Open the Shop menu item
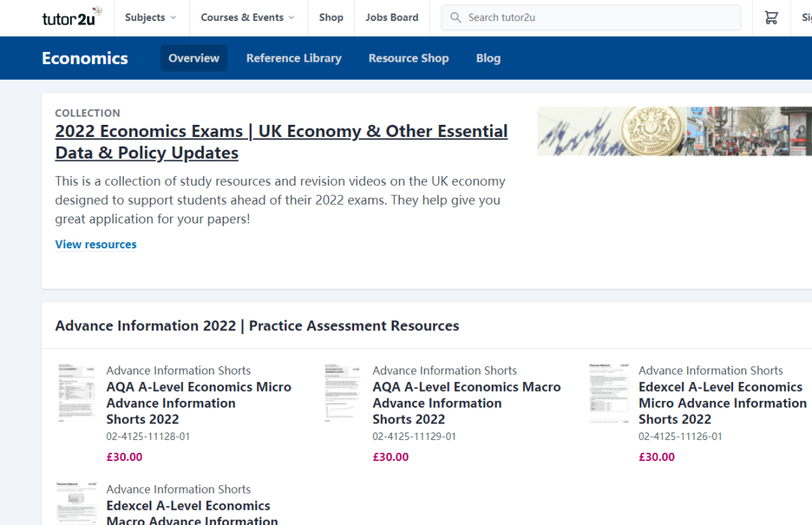Viewport: 812px width, 525px height. click(x=331, y=17)
